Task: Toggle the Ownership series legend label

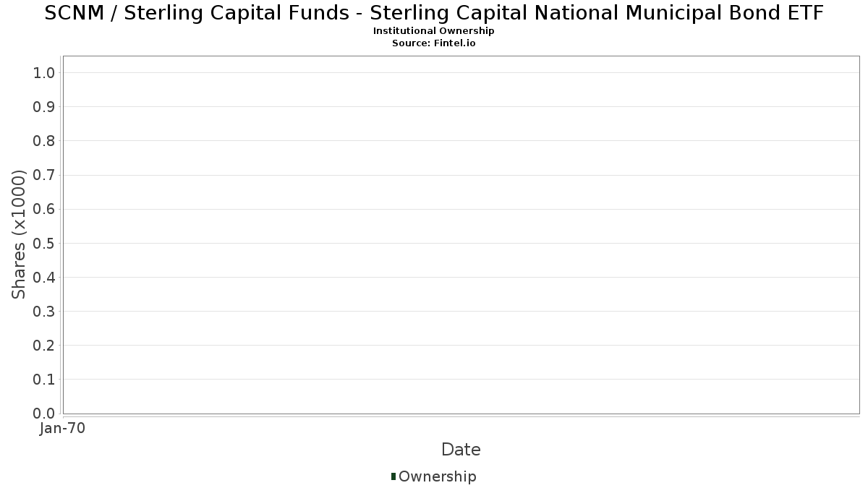Action: coord(437,476)
